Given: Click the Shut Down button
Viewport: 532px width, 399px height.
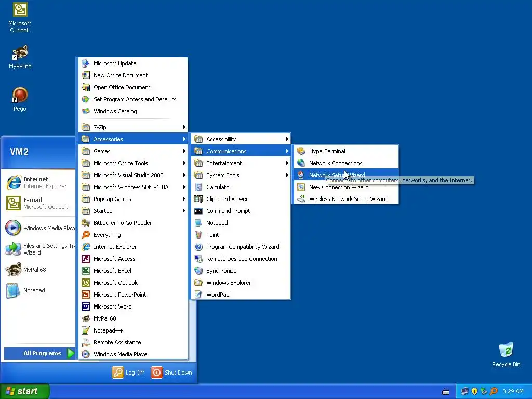Looking at the screenshot, I should [x=171, y=373].
